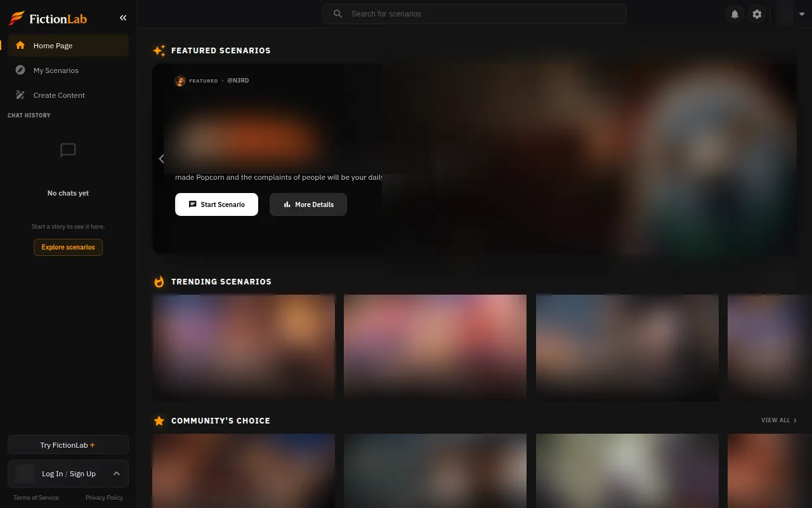Click the Explore scenarios button
This screenshot has width=812, height=508.
pyautogui.click(x=68, y=247)
